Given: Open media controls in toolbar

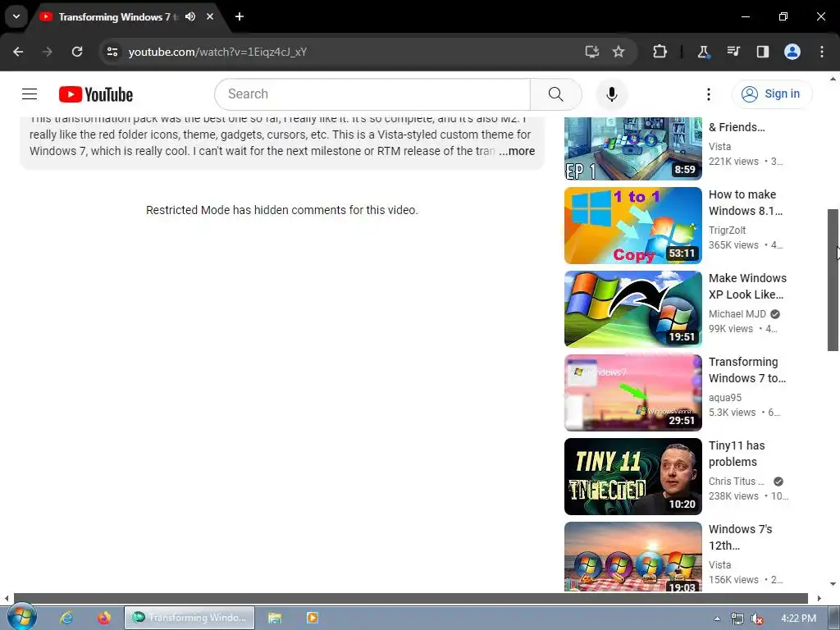Looking at the screenshot, I should [733, 52].
